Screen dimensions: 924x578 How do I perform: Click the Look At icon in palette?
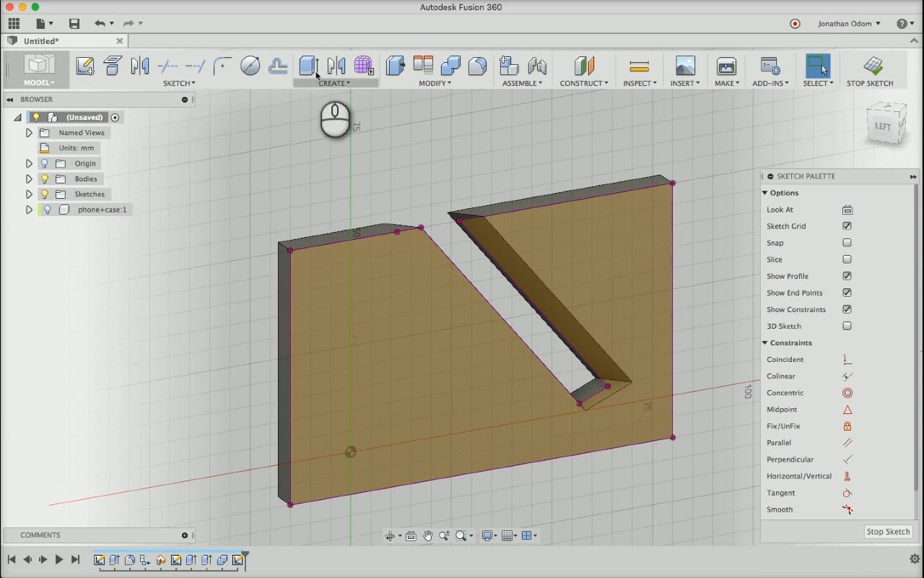847,210
